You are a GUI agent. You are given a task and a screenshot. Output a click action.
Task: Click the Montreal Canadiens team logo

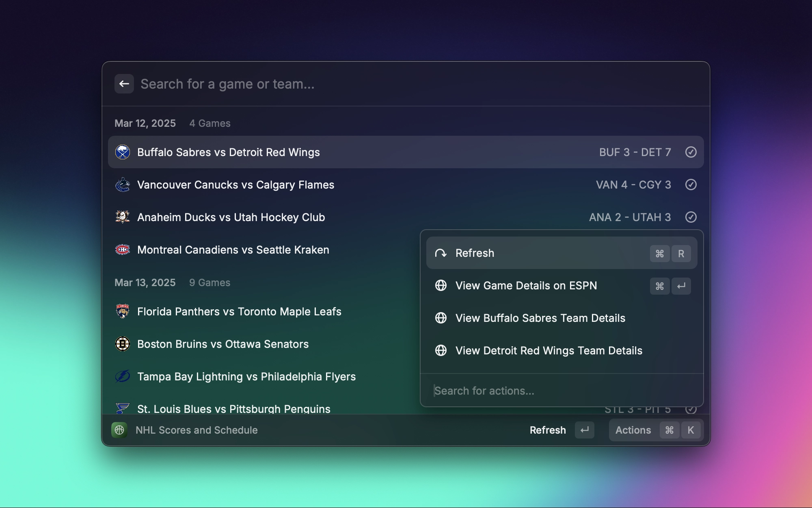pos(122,250)
